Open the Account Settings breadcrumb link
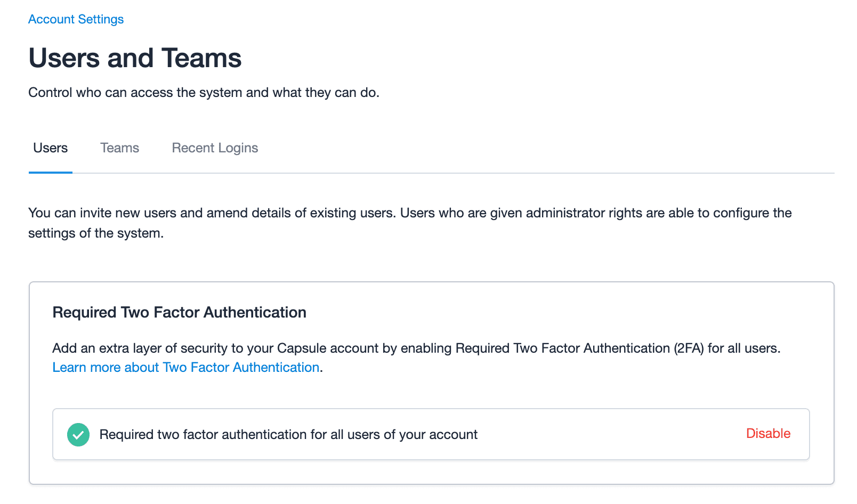 tap(76, 19)
